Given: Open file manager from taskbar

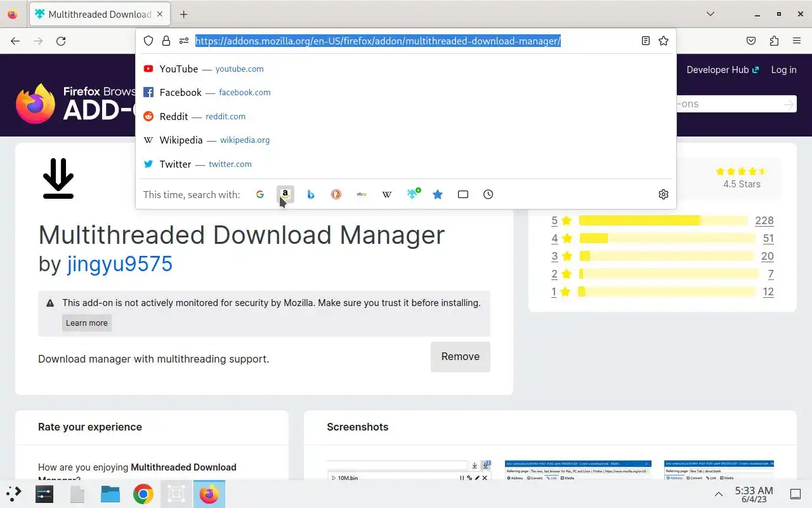Looking at the screenshot, I should coord(110,493).
